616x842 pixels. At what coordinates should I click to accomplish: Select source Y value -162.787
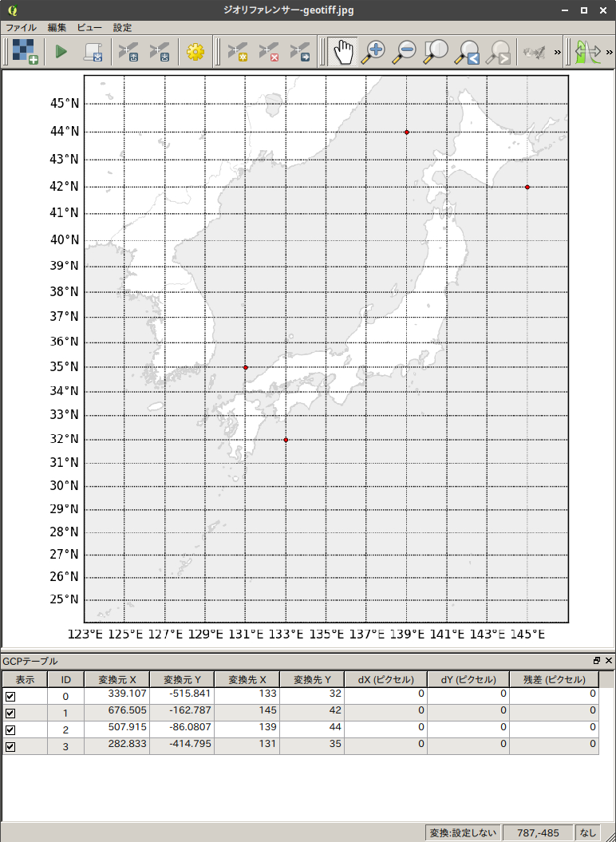[x=182, y=714]
